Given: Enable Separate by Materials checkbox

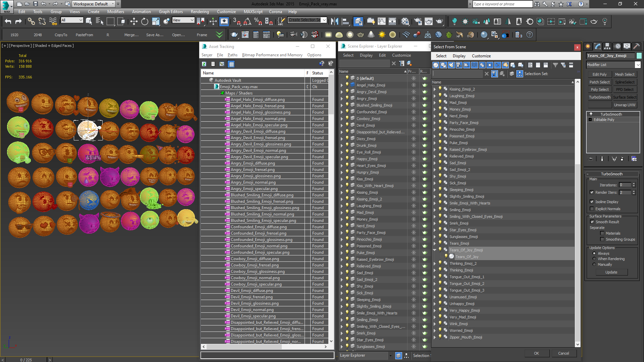Looking at the screenshot, I should coord(602,233).
